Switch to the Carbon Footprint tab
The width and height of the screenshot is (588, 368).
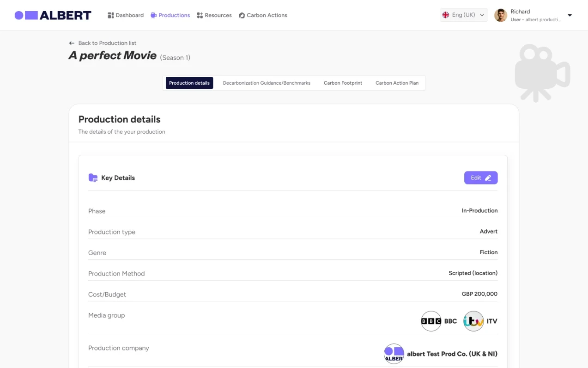coord(343,83)
